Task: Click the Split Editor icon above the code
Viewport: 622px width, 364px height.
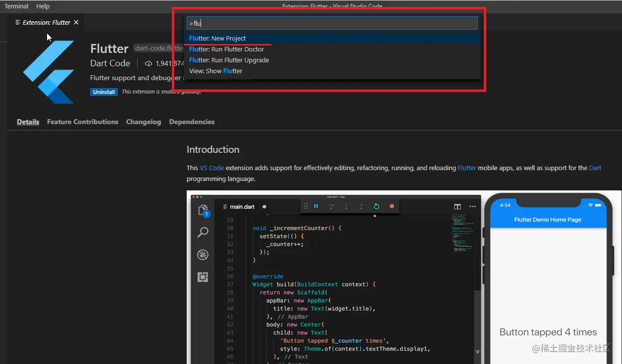Action: (457, 206)
